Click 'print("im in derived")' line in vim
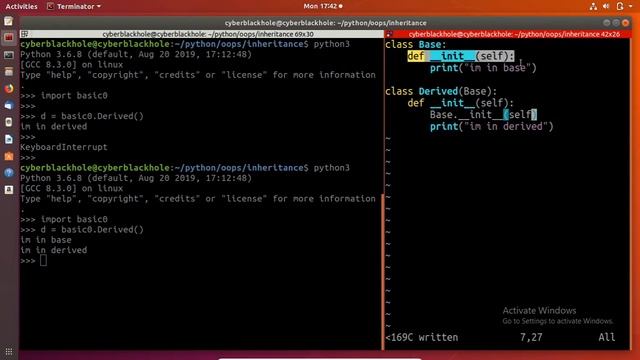Screen dimensions: 640x360 pyautogui.click(x=491, y=127)
